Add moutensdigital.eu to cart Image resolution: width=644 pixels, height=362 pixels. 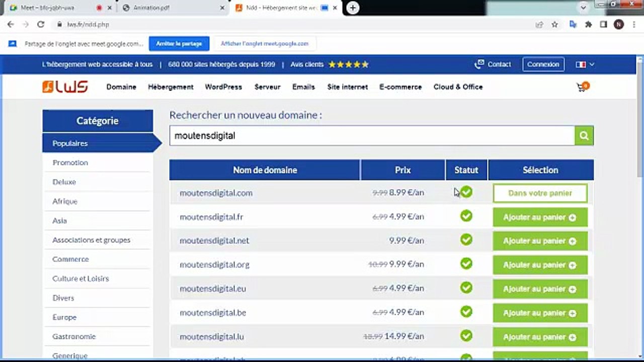540,289
